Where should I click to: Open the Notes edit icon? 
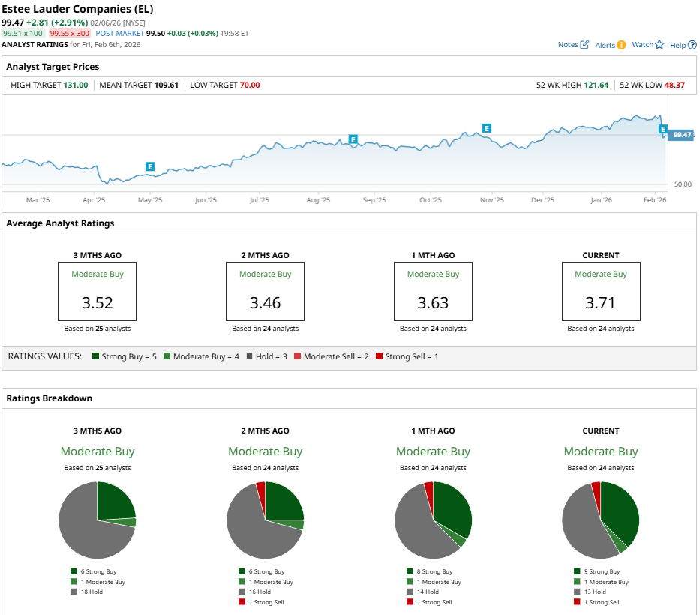click(x=584, y=45)
